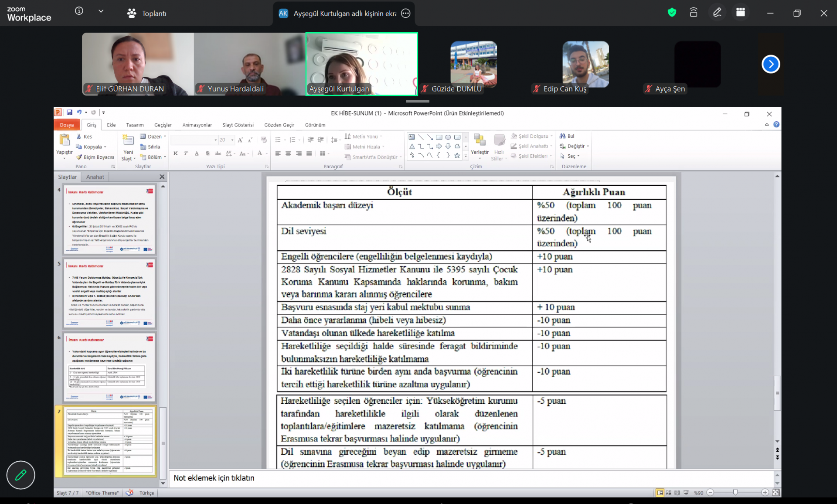Image resolution: width=837 pixels, height=504 pixels.
Task: Click the Bul find icon
Action: click(563, 136)
